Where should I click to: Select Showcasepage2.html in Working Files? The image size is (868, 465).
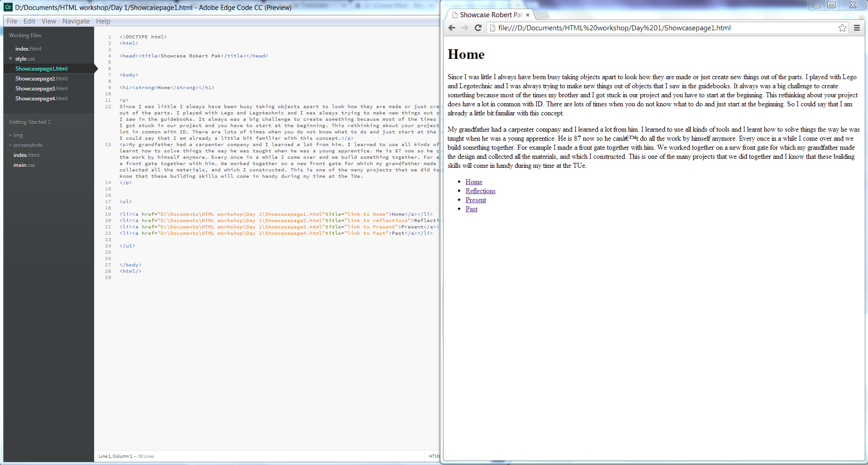point(41,79)
